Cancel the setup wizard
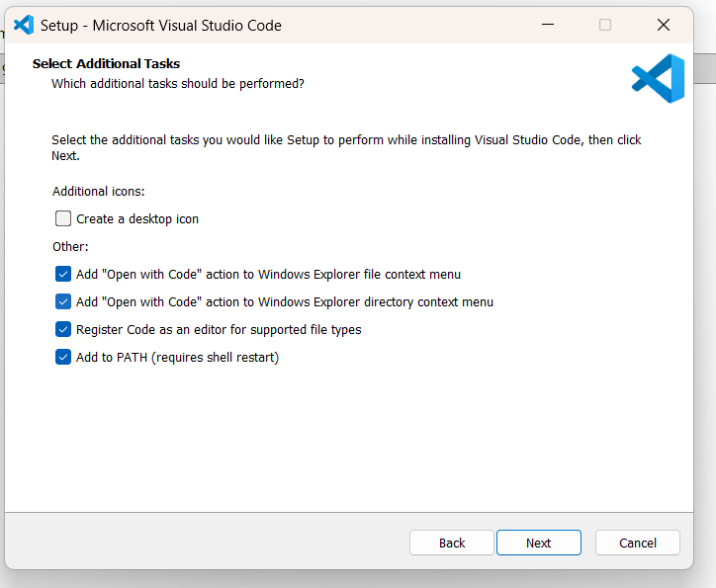This screenshot has height=588, width=716. tap(638, 543)
